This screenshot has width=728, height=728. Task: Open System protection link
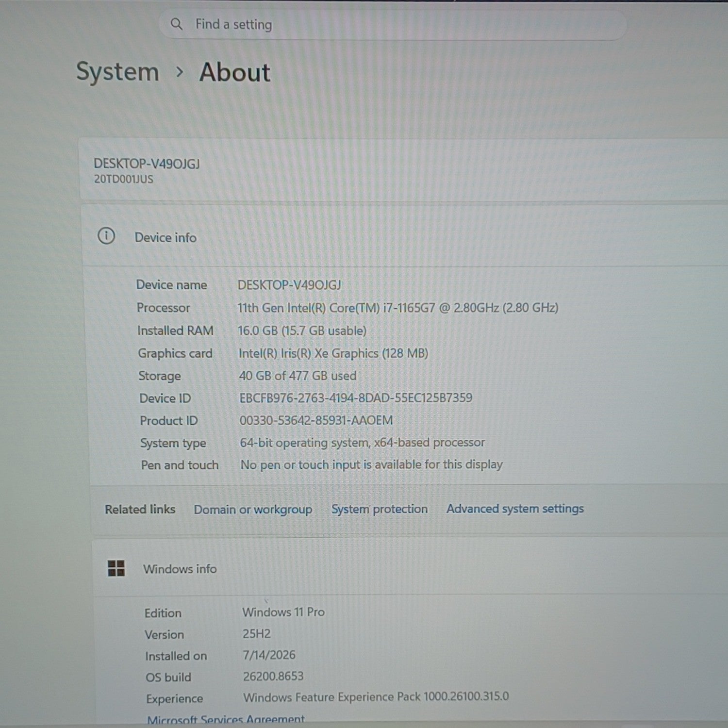pyautogui.click(x=380, y=509)
